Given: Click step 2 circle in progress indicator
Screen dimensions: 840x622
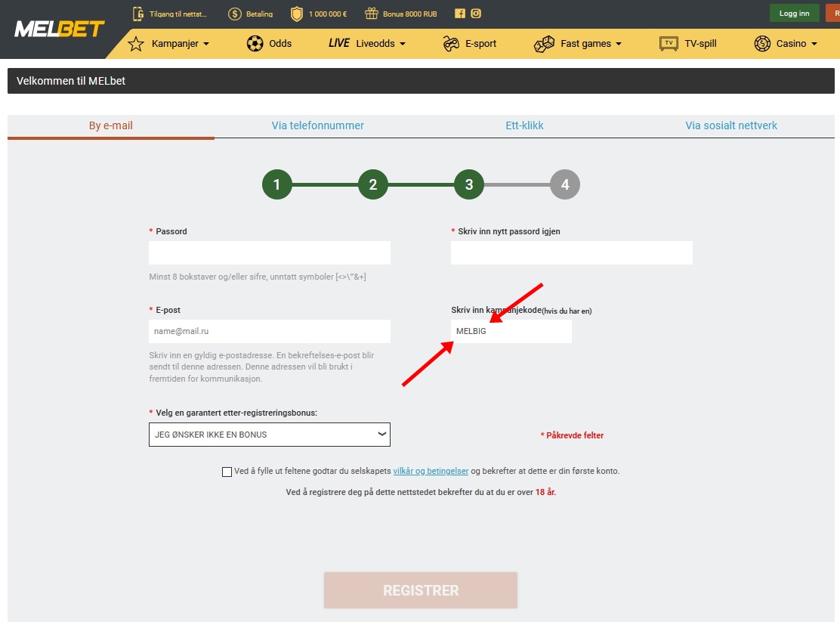Looking at the screenshot, I should 373,184.
